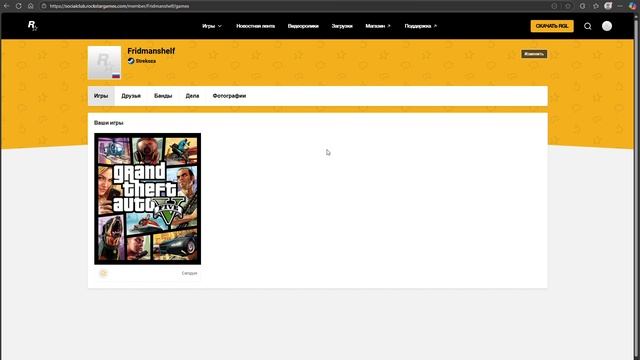Click site info icon in address bar
Image resolution: width=640 pixels, height=360 pixels.
coord(44,6)
